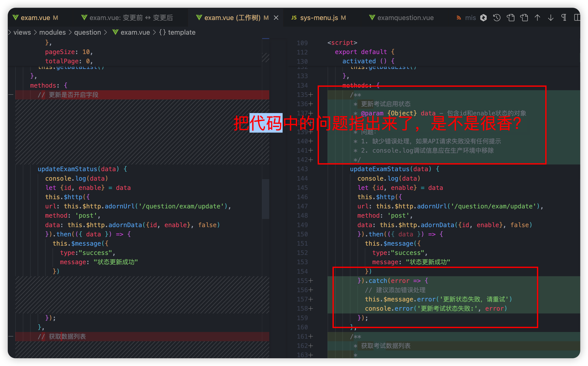Click the JS icon on sys-menu.js tab

[x=294, y=18]
